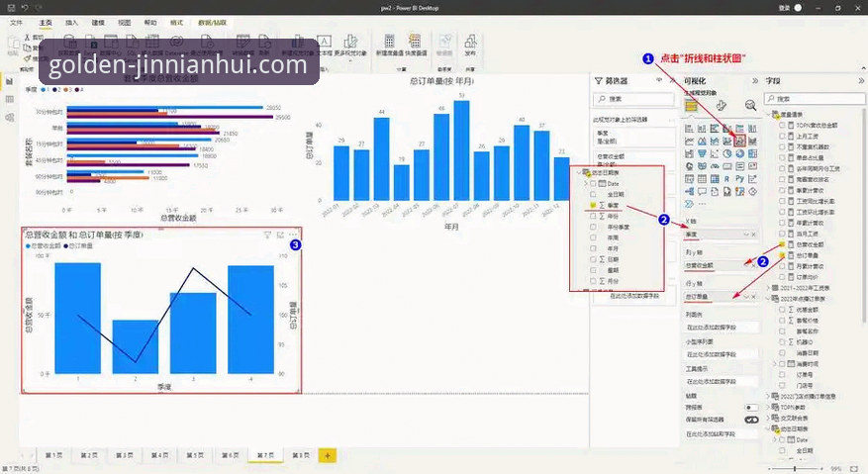The height and width of the screenshot is (474, 868).
Task: Open the Format visual paintbrush tab
Action: 721,105
